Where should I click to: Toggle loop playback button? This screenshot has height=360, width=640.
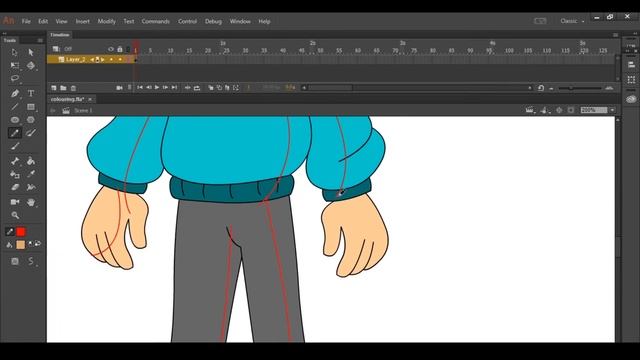click(197, 88)
